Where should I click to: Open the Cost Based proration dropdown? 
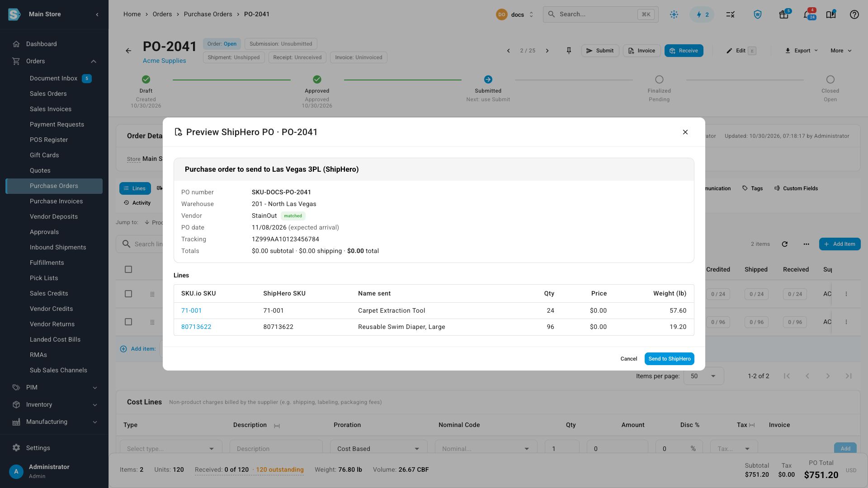click(x=378, y=448)
